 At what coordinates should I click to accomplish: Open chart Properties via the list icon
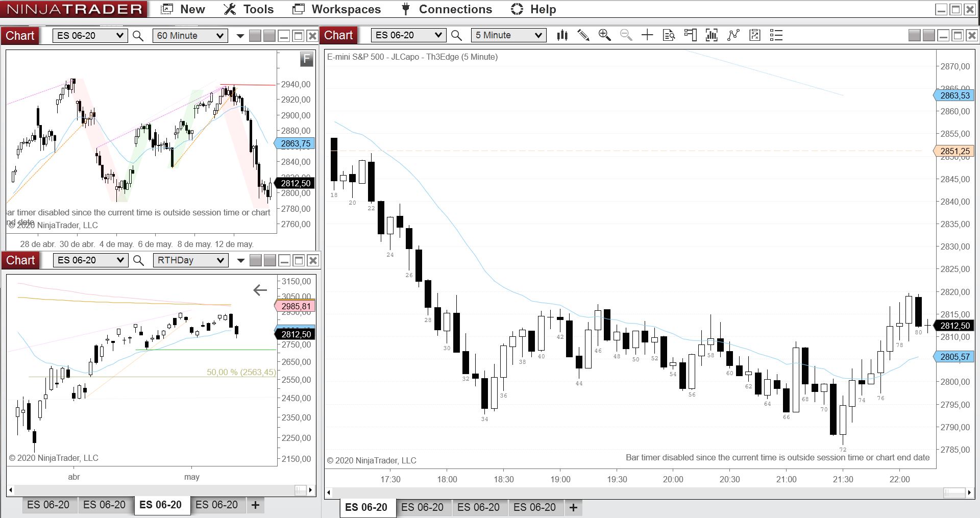tap(775, 35)
